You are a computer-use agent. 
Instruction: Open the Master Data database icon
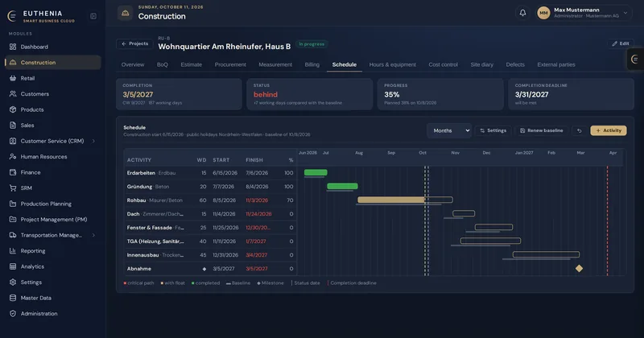pyautogui.click(x=13, y=298)
